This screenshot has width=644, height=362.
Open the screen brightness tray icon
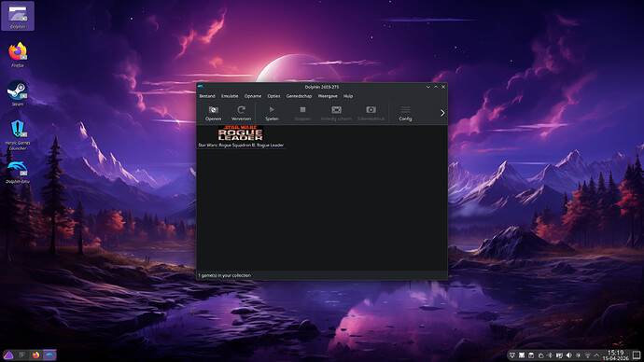coord(579,355)
